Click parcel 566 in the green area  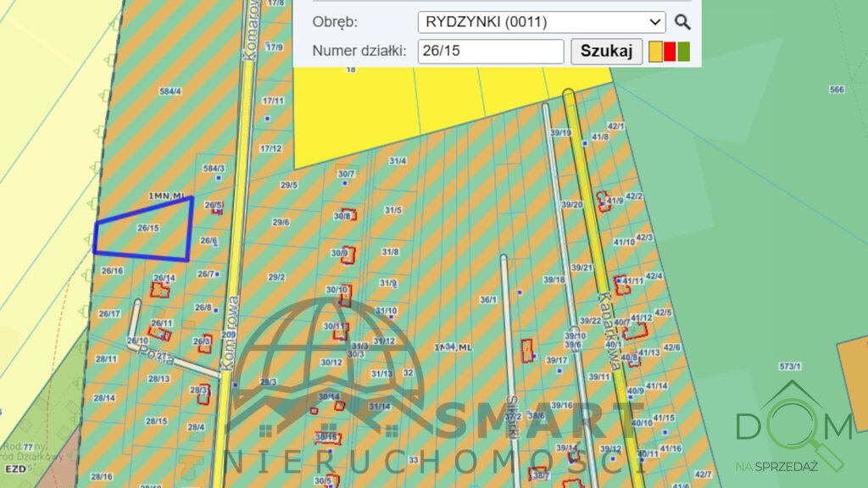(837, 90)
